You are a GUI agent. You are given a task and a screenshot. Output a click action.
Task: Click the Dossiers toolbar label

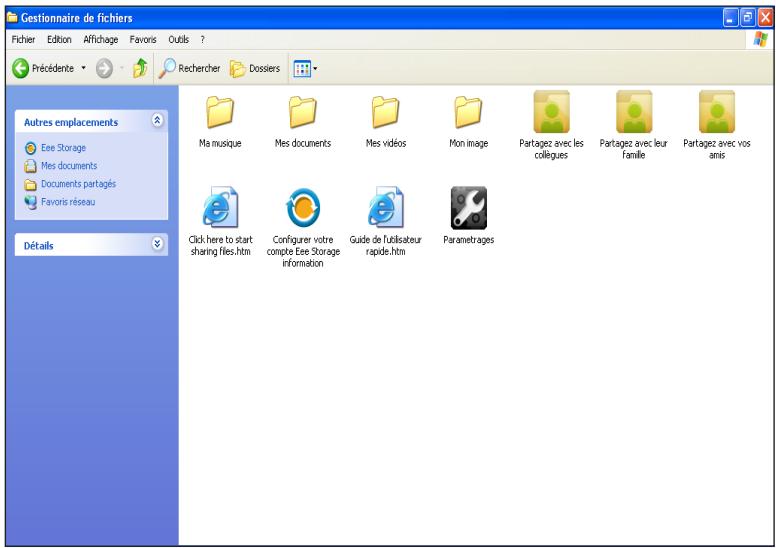[265, 68]
